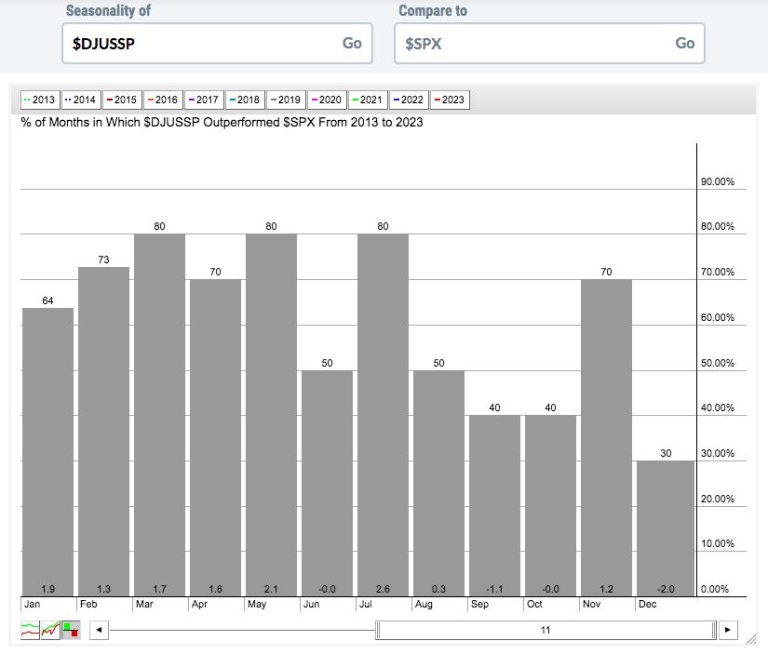The width and height of the screenshot is (768, 654).
Task: Select the histogram chart mode icon
Action: coord(70,630)
